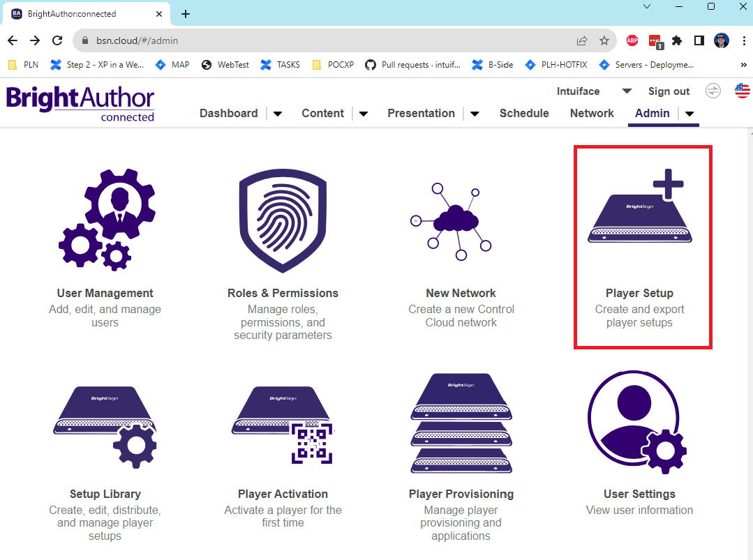Click the connection status icon beside Sign out
753x560 pixels.
click(713, 91)
